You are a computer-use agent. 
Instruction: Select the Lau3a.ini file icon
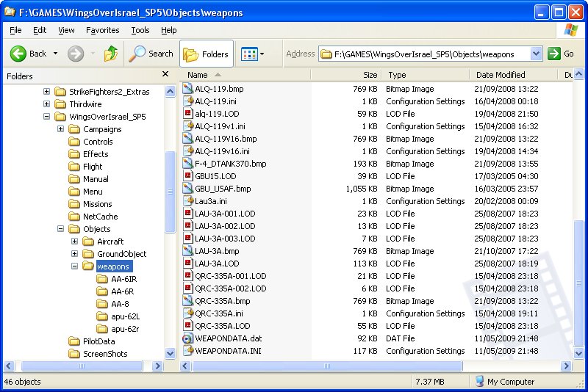pyautogui.click(x=187, y=201)
